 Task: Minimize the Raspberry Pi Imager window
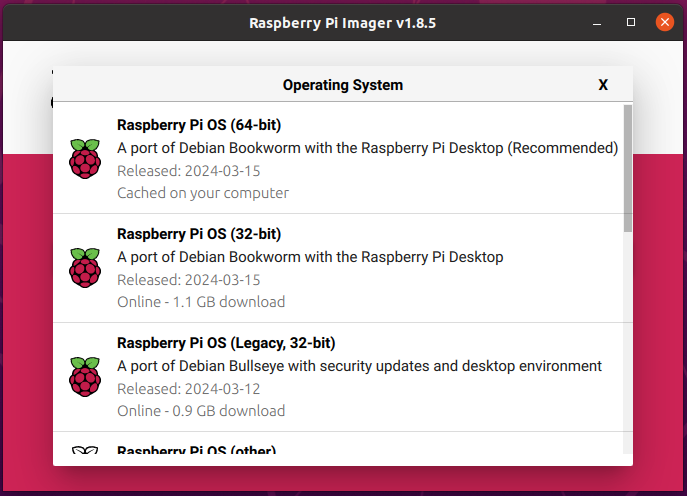coord(597,22)
